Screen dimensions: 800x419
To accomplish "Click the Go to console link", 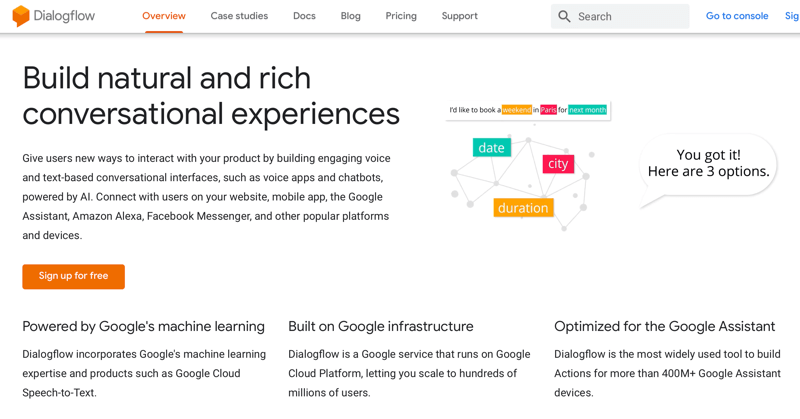I will point(737,16).
